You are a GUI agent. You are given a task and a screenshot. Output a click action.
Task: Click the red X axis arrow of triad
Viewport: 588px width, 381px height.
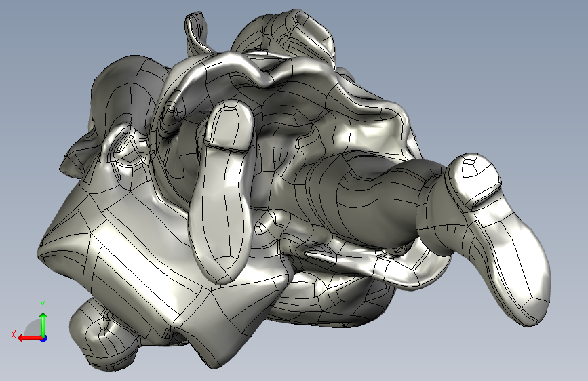(x=29, y=338)
